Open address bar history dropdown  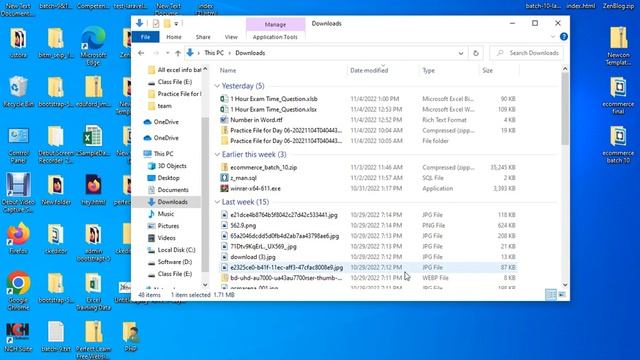pyautogui.click(x=461, y=53)
